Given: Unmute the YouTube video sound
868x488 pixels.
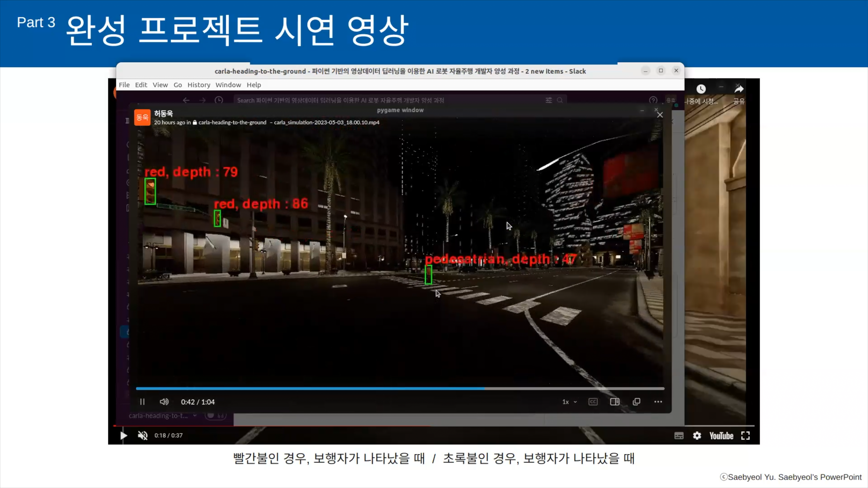Looking at the screenshot, I should point(143,435).
